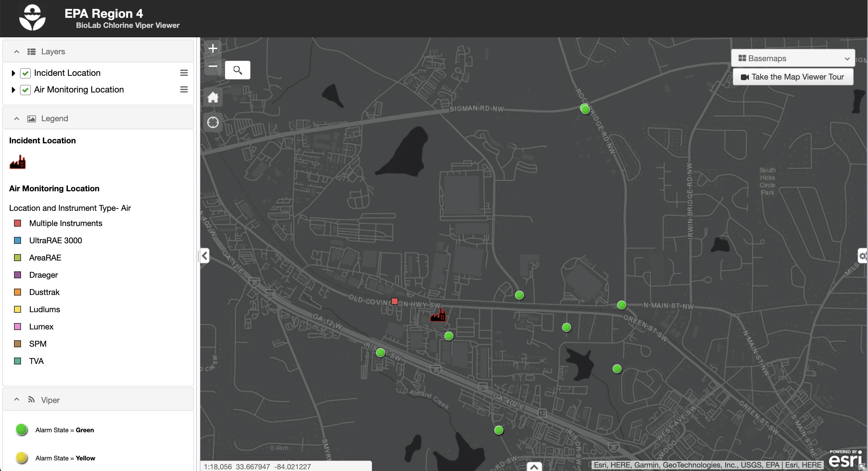Click the find my location icon
This screenshot has height=471, width=868.
point(213,123)
